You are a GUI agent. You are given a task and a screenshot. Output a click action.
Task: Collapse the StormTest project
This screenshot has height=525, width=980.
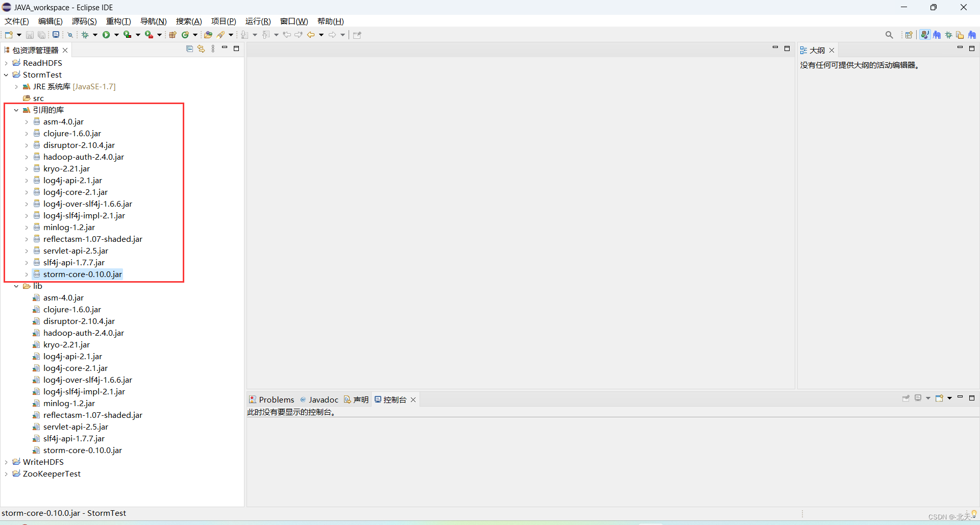[6, 75]
